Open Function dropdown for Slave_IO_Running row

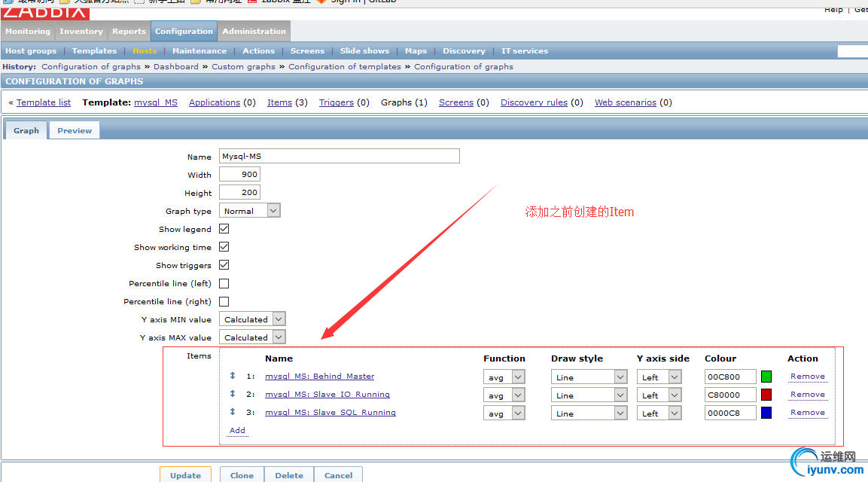pyautogui.click(x=504, y=395)
